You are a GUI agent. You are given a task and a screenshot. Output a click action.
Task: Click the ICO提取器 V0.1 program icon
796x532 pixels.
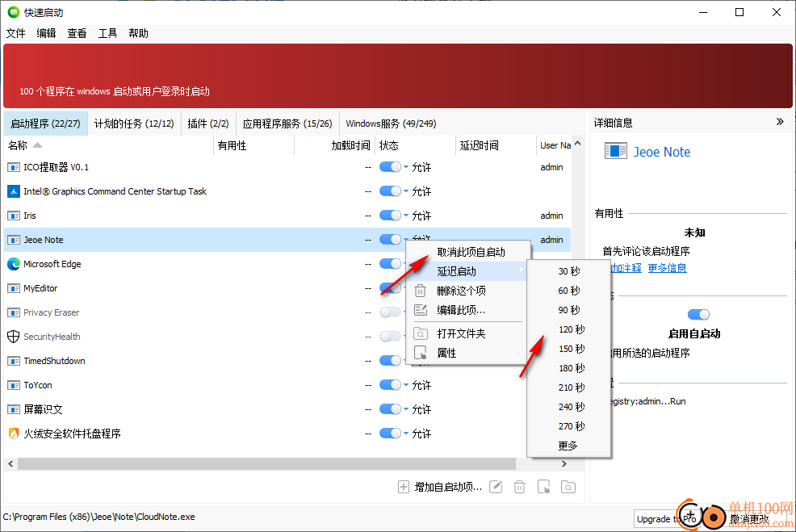click(14, 167)
